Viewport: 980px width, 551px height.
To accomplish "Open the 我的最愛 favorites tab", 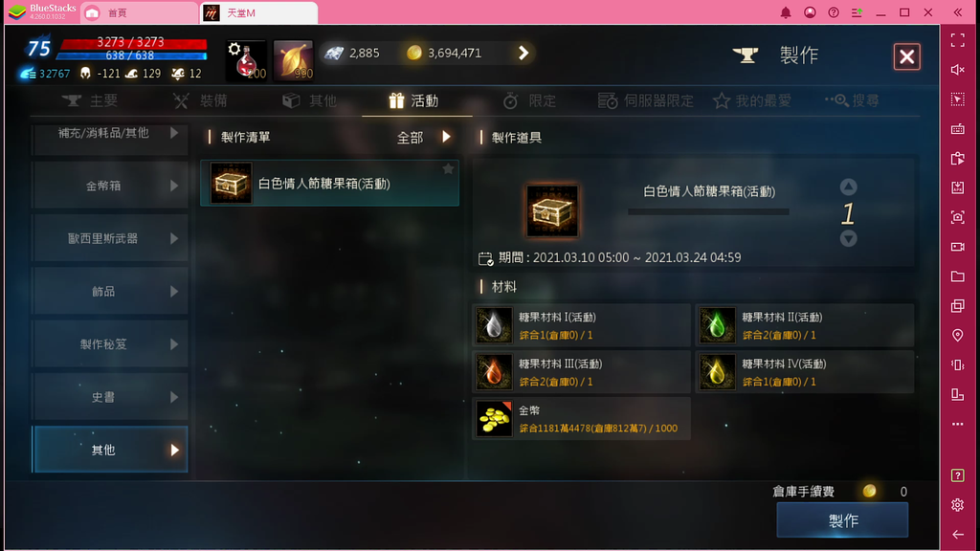I will 752,100.
